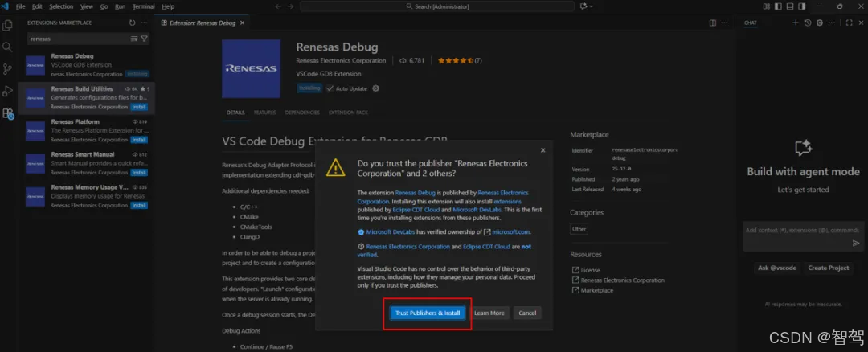The height and width of the screenshot is (352, 868).
Task: Open the Edit menu
Action: pyautogui.click(x=37, y=6)
